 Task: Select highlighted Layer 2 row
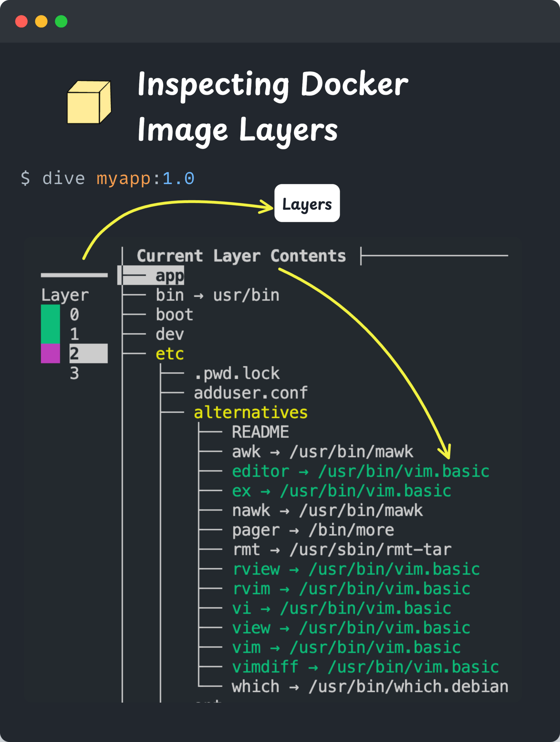tap(88, 353)
